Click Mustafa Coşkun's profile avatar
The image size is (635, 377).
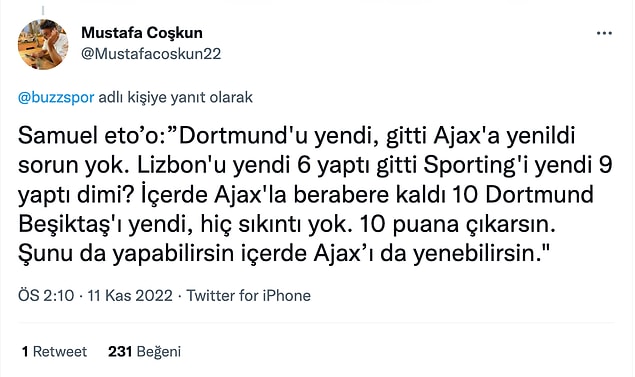43,45
